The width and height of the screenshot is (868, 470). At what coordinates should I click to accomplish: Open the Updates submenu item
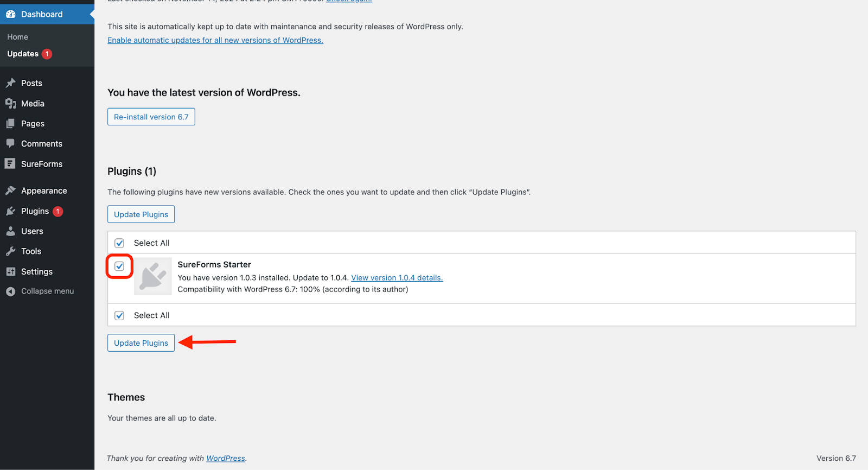[x=23, y=54]
